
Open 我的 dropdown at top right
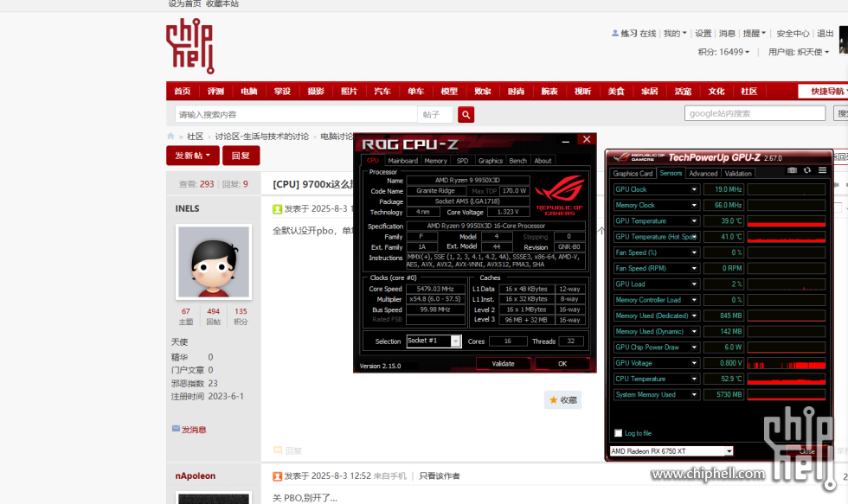(x=674, y=34)
